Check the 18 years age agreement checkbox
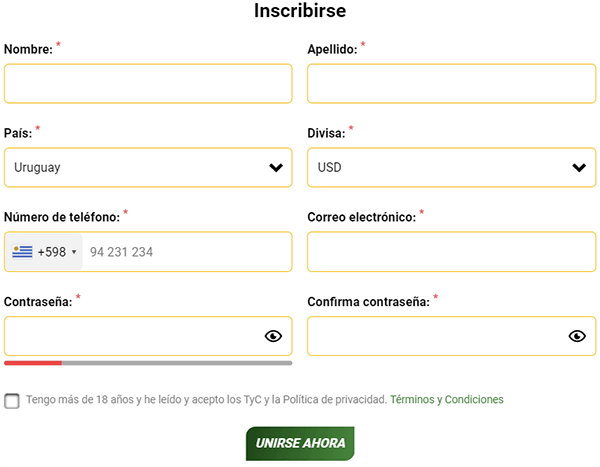The width and height of the screenshot is (600, 467). pyautogui.click(x=12, y=401)
